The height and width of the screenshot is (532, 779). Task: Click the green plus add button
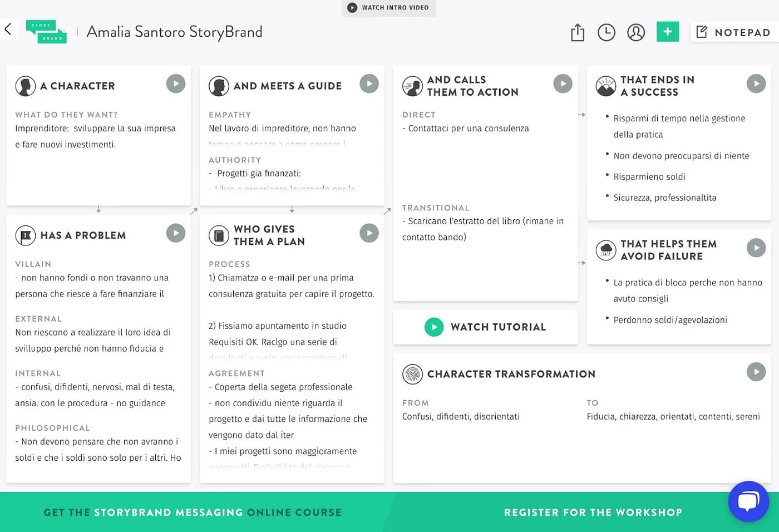pos(668,32)
